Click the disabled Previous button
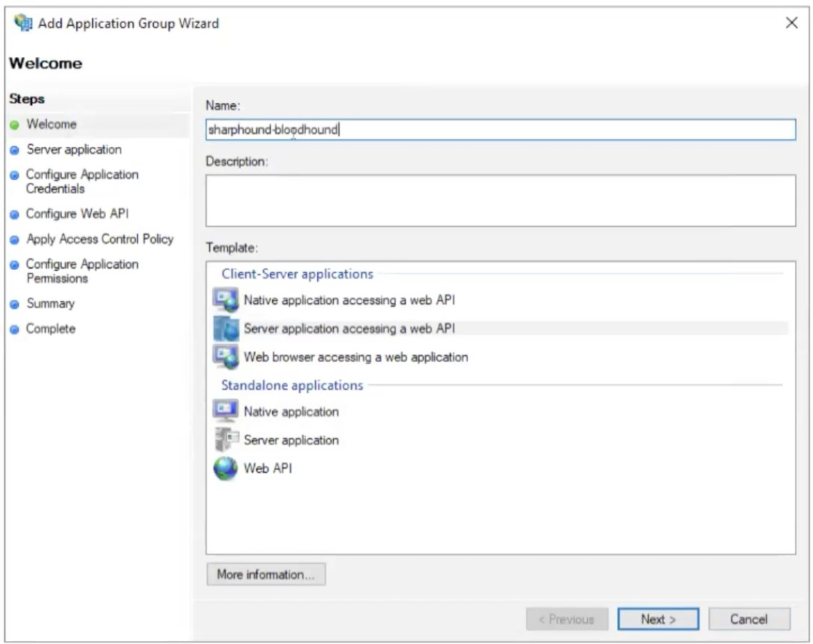813x644 pixels. 567,619
